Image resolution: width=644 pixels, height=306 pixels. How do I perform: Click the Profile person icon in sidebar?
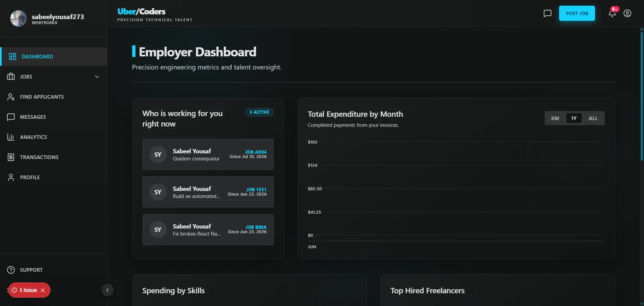[11, 177]
